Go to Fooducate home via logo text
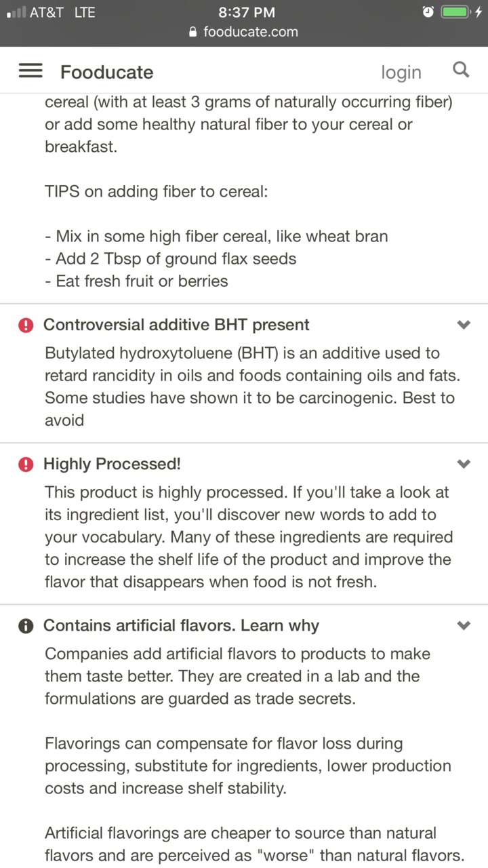Viewport: 488px width, 868px height. [x=107, y=72]
